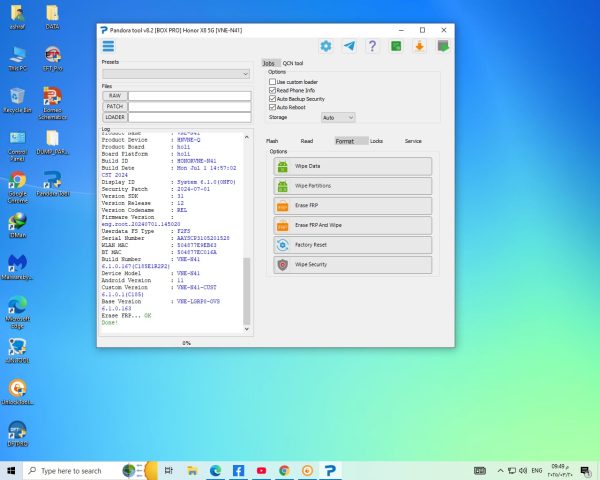
Task: Open the DATA folder desktop icon
Action: (52, 18)
